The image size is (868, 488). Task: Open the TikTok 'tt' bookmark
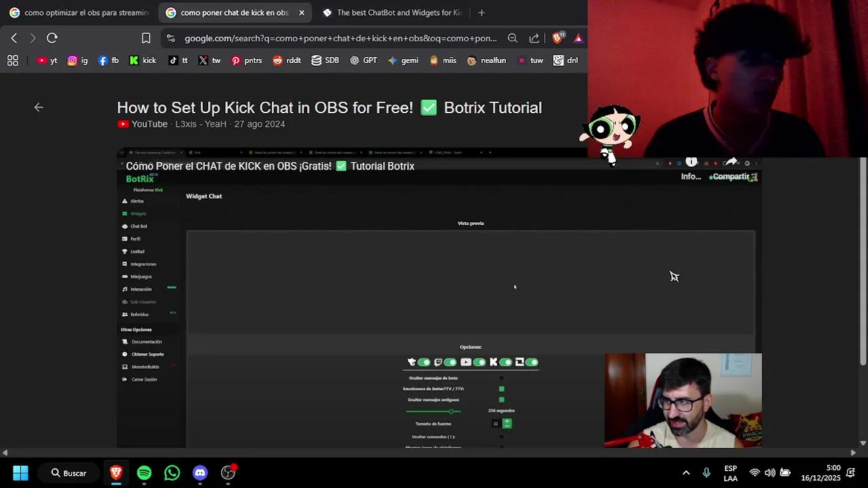178,60
